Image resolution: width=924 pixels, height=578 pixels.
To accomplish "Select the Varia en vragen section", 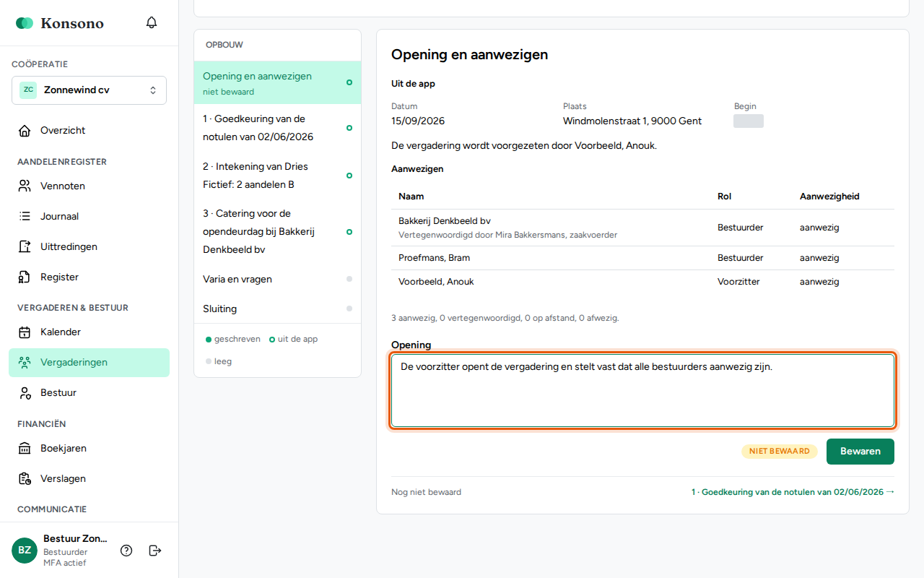I will 277,279.
